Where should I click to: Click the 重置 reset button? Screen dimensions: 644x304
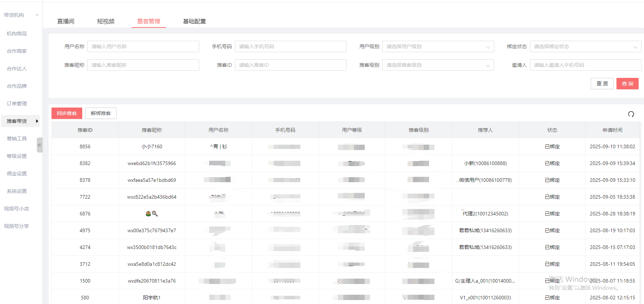click(x=602, y=84)
